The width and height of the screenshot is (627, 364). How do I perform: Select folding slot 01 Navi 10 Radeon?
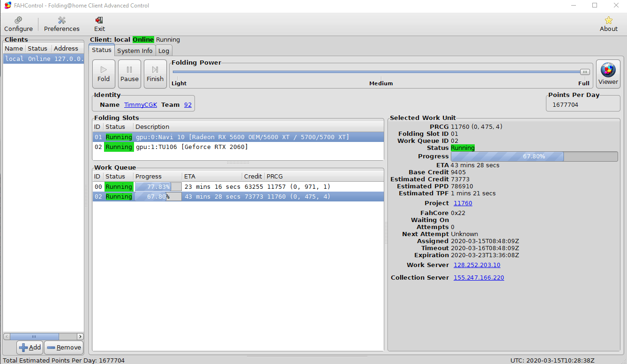click(x=238, y=137)
